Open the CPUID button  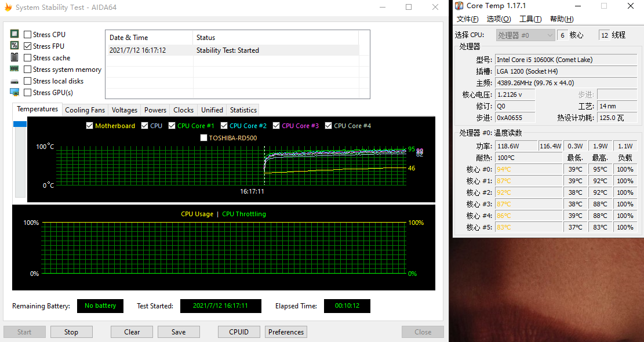pos(239,332)
